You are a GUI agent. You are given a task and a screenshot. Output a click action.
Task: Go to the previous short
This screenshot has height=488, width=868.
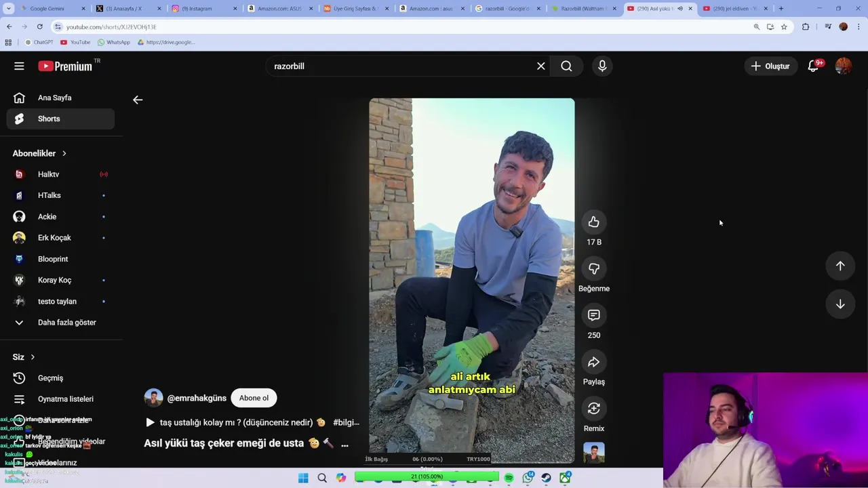[840, 266]
